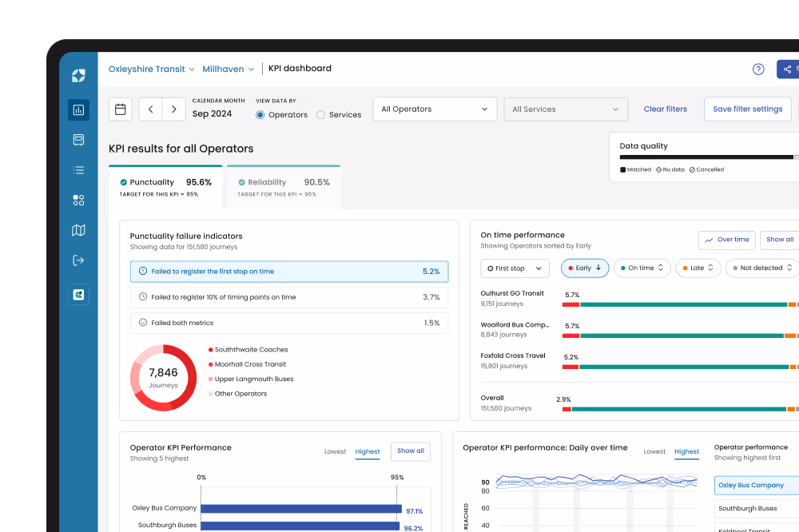Click the Clear filters link
Viewport: 799px width, 532px height.
click(665, 109)
